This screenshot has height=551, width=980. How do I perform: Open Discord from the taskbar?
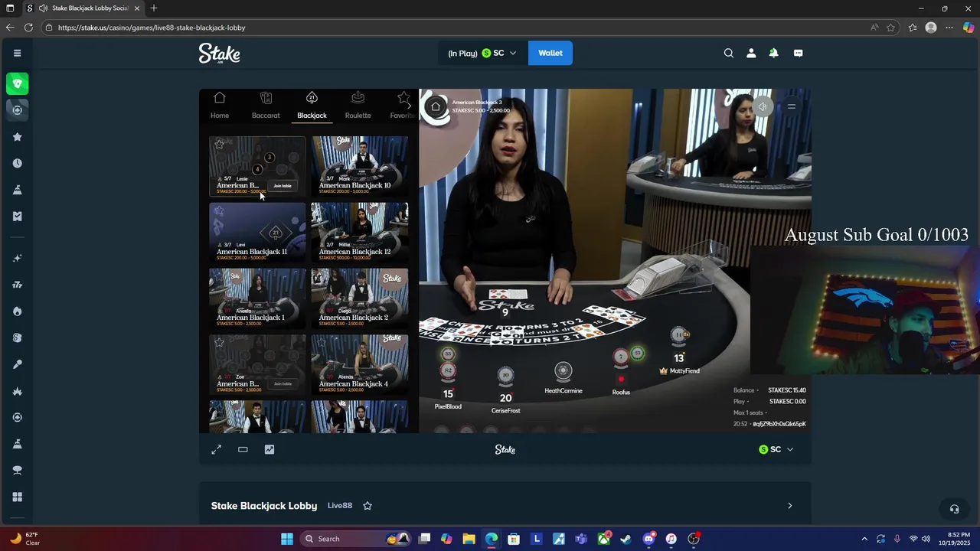[x=648, y=539]
